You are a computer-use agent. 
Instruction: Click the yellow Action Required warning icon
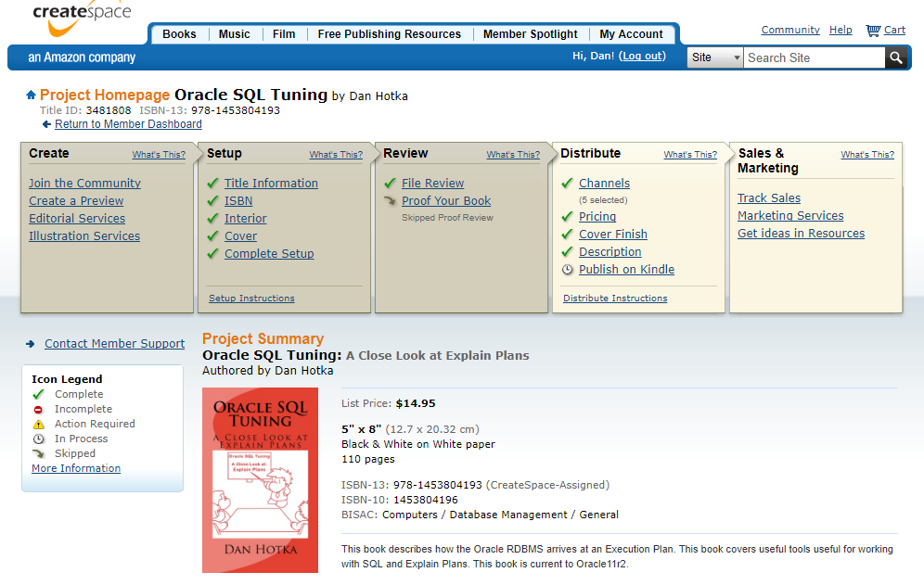pos(38,425)
